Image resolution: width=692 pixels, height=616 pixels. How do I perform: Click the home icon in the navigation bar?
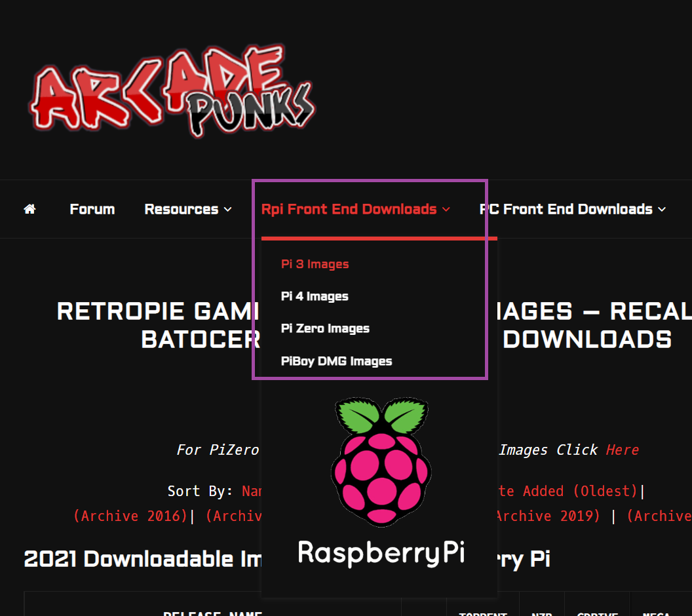click(x=29, y=209)
